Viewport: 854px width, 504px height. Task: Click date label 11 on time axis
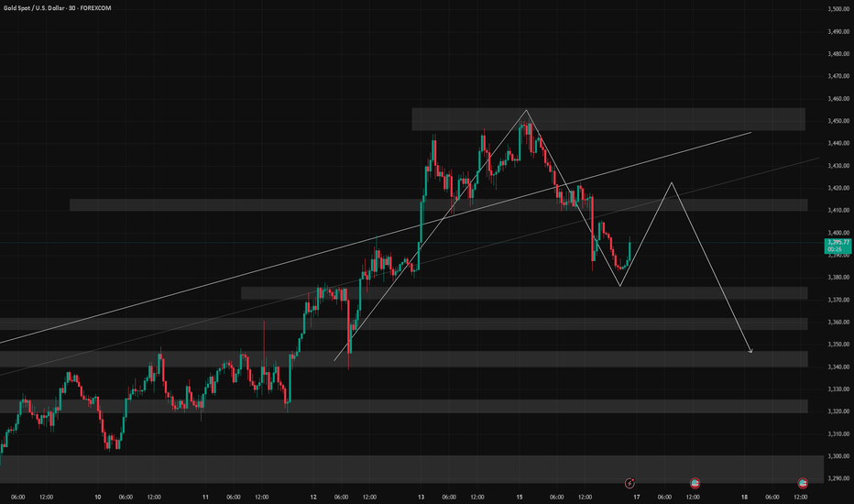205,497
